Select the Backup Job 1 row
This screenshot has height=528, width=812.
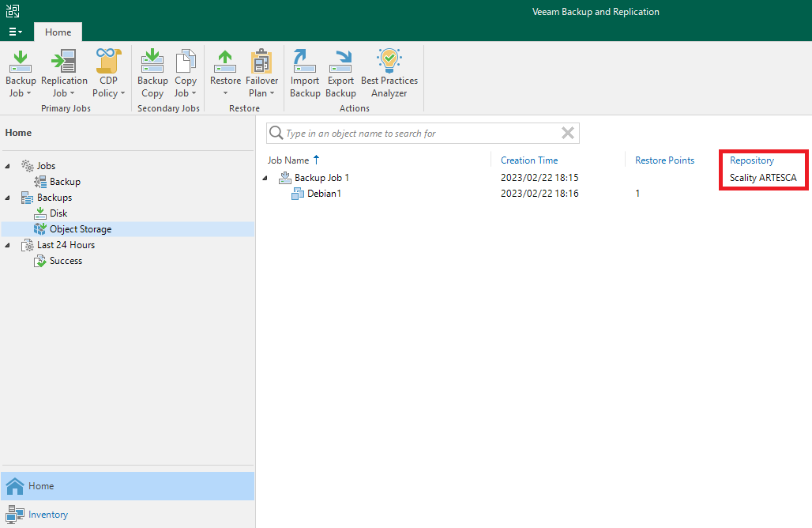coord(321,178)
